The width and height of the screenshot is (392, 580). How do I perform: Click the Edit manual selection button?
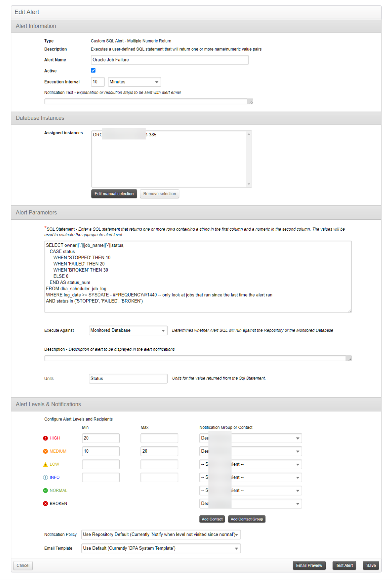(x=114, y=194)
